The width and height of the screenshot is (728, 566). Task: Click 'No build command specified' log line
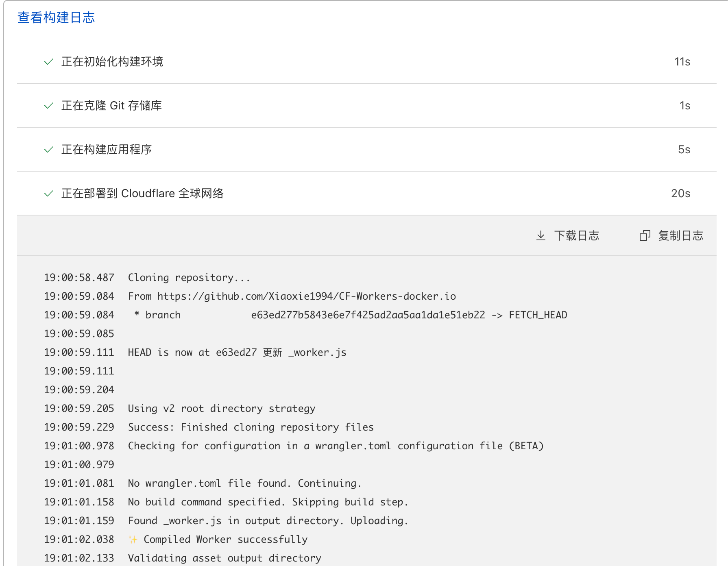[268, 502]
